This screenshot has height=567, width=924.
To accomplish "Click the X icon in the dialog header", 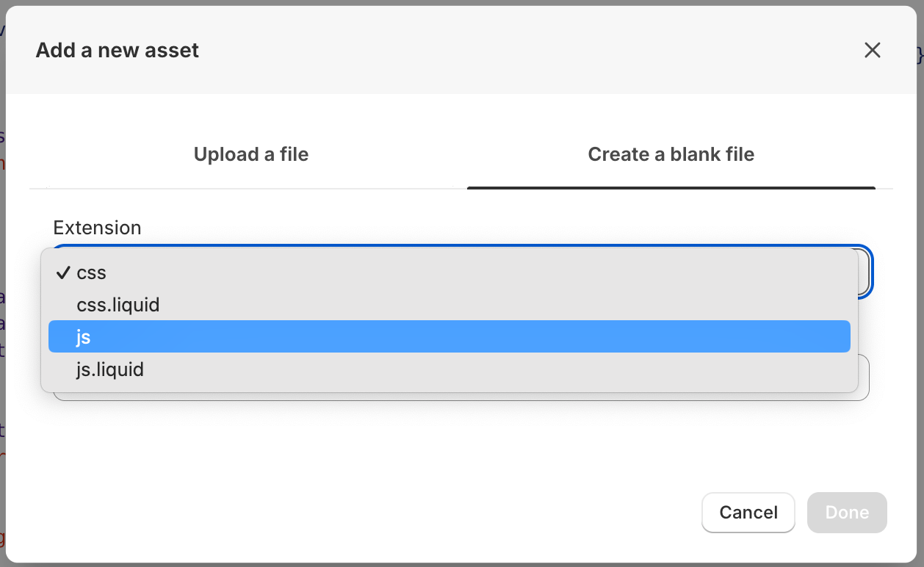I will pos(873,50).
